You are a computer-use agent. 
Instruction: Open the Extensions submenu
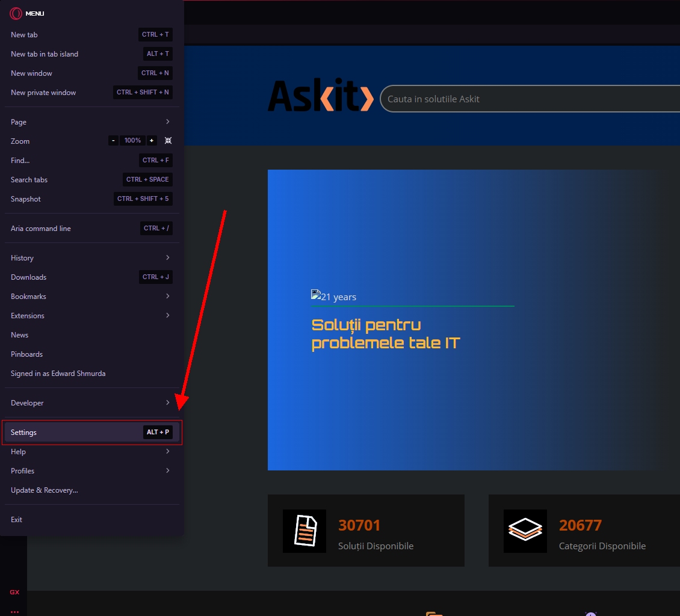(x=91, y=316)
